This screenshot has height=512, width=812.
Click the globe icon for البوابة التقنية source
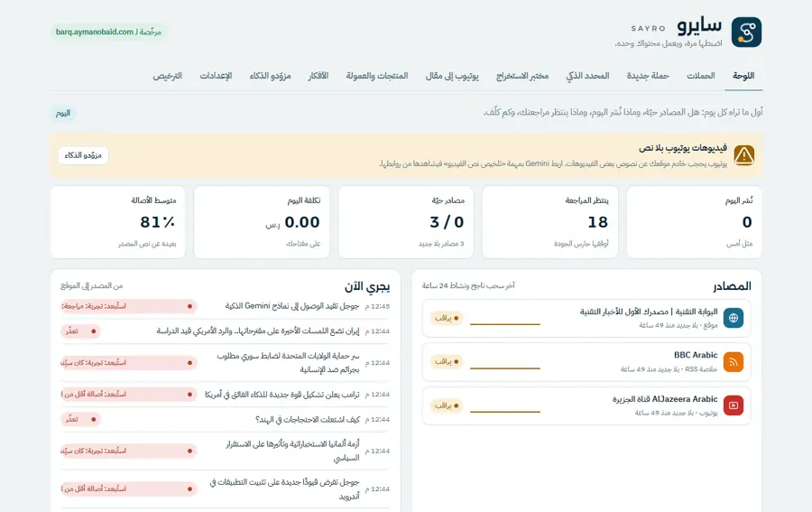click(734, 318)
